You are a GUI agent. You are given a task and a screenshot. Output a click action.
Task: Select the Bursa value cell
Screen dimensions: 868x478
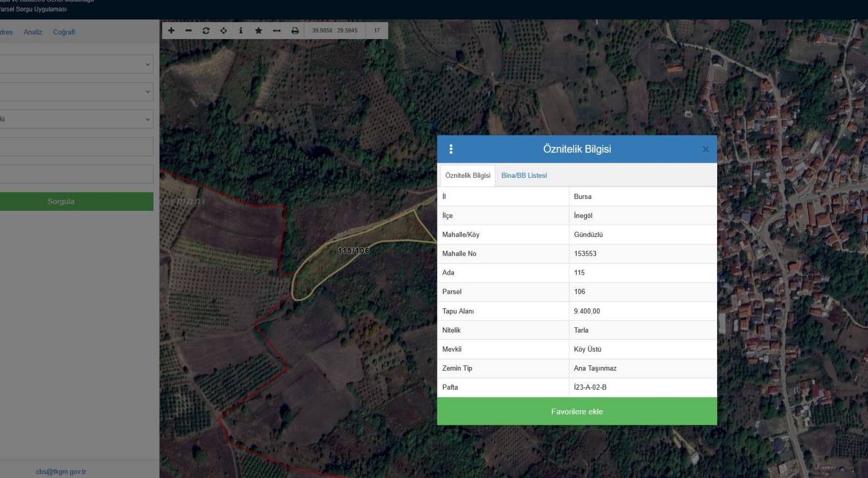pos(643,197)
